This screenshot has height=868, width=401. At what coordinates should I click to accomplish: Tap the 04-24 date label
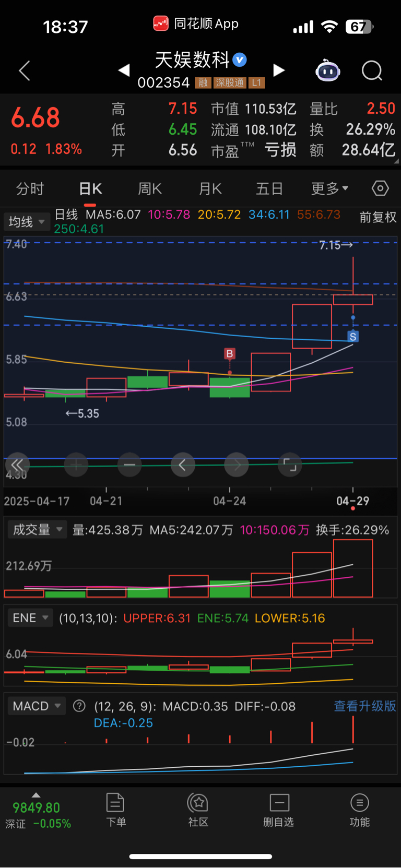click(x=230, y=501)
